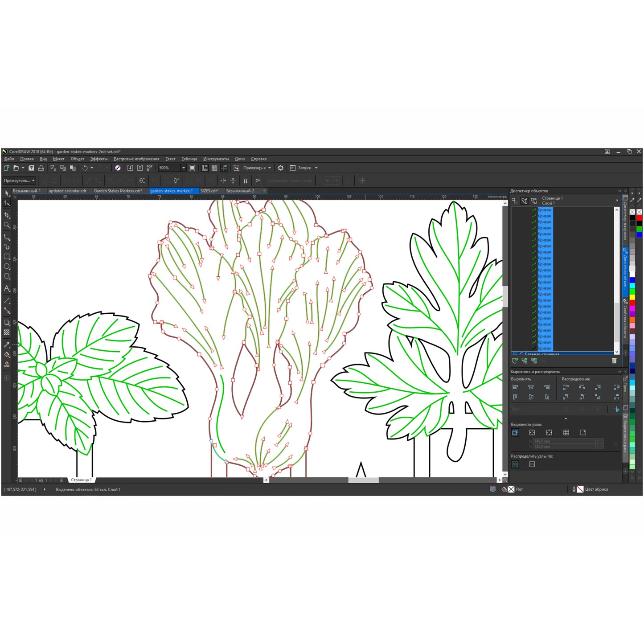
Task: Toggle vertical node distribution option
Action: point(532,464)
